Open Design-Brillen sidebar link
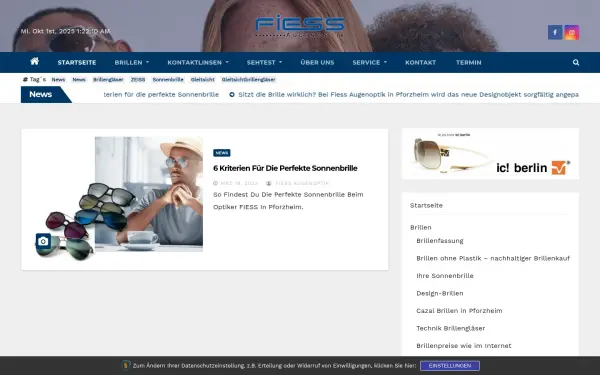 (440, 293)
